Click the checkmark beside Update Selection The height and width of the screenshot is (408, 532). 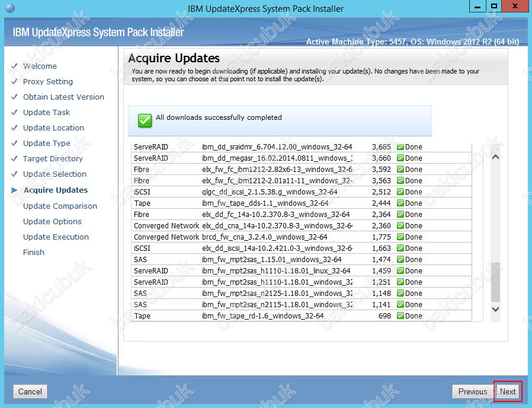(x=14, y=174)
